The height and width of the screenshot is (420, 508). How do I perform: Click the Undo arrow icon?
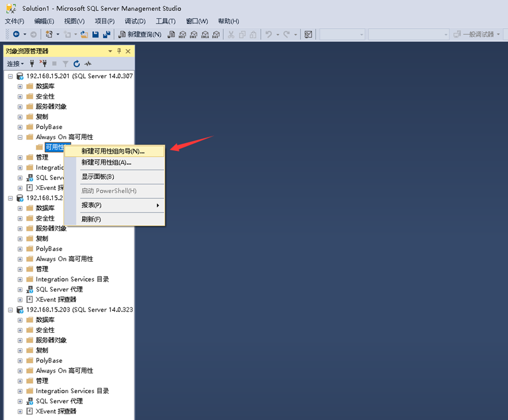[x=268, y=34]
